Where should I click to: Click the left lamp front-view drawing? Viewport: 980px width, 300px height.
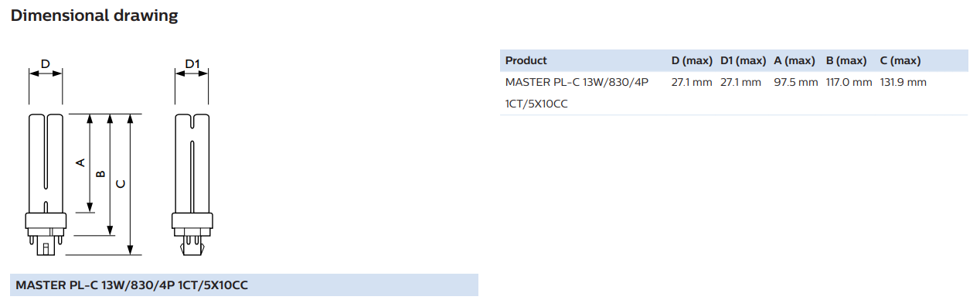click(46, 184)
